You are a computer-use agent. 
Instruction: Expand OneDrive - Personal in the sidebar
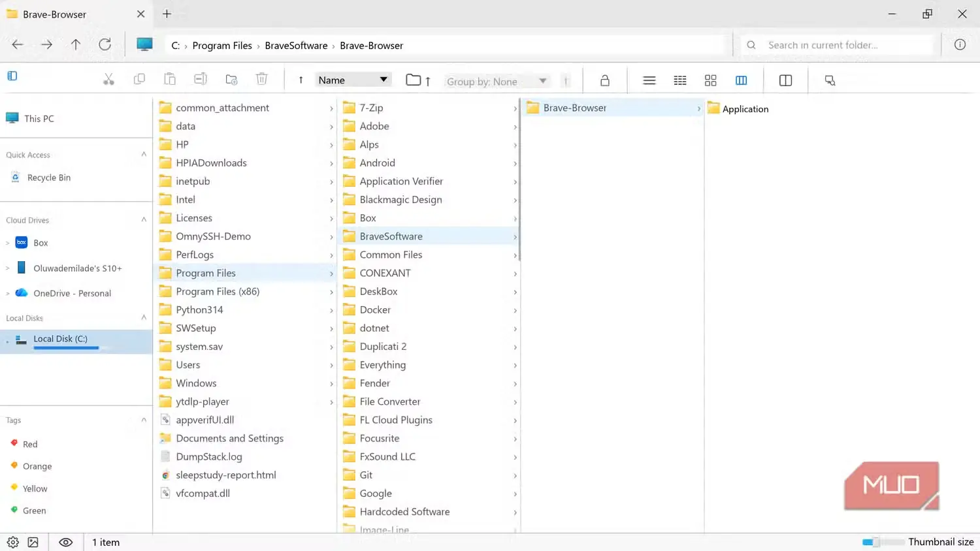[8, 294]
